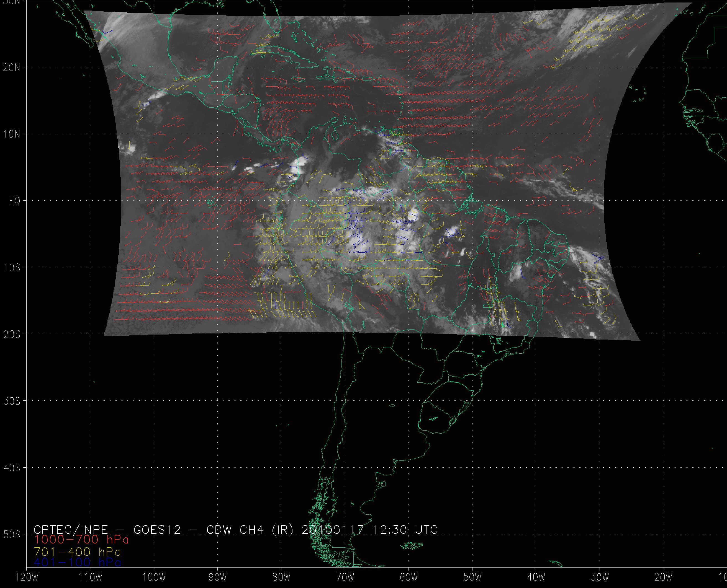The image size is (727, 588).
Task: Click the 40S latitude axis label
Action: pyautogui.click(x=12, y=468)
